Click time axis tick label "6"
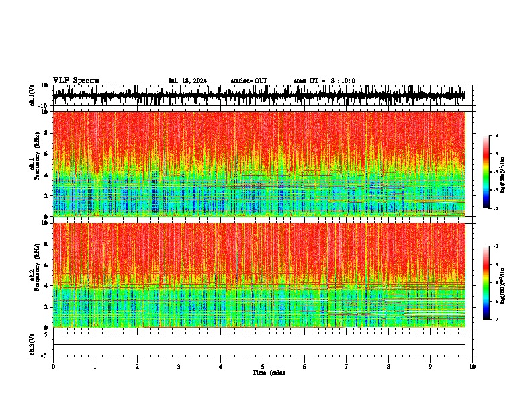Image resolution: width=532 pixels, height=411 pixels. (x=304, y=367)
